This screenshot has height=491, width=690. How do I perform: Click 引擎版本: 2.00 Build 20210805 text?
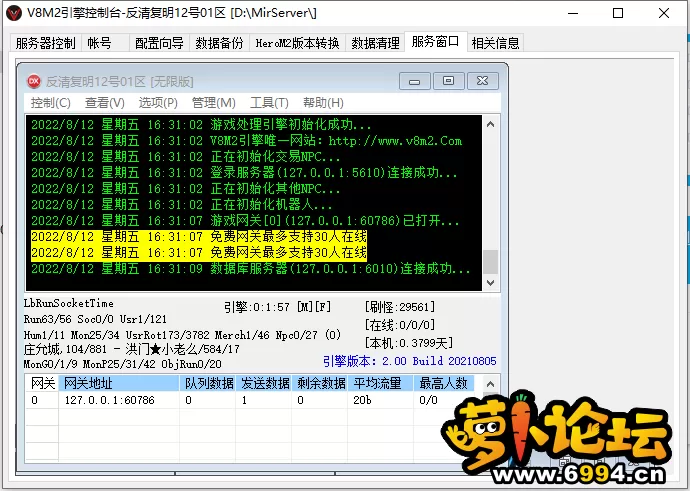coord(410,361)
